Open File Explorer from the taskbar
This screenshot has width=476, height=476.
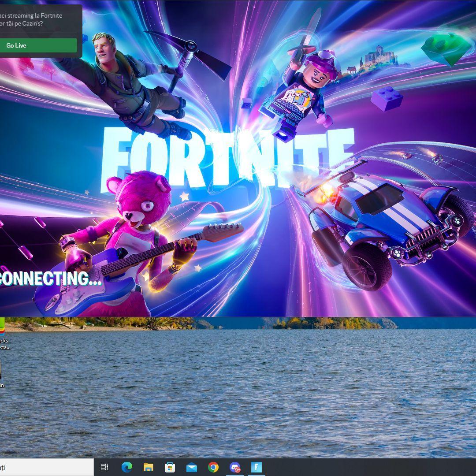coord(148,467)
